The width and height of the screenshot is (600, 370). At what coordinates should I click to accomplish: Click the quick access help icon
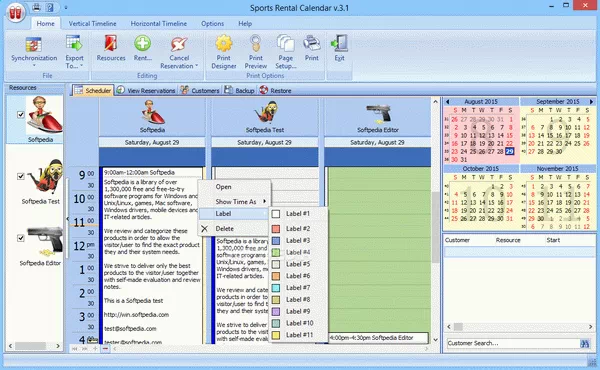50,7
